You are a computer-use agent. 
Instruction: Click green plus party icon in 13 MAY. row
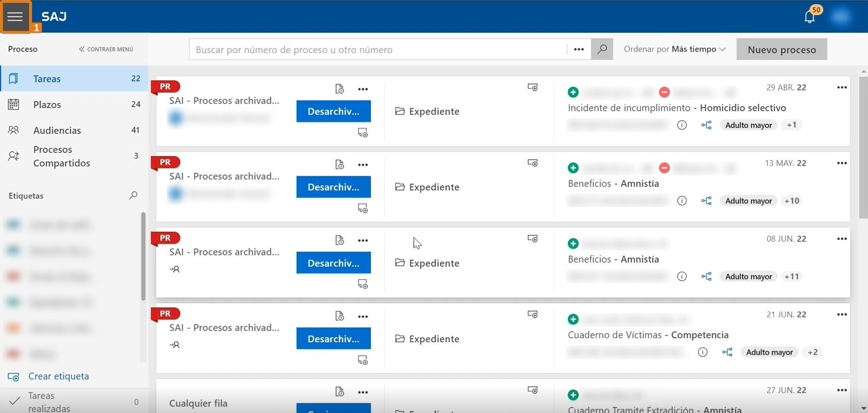(x=573, y=168)
